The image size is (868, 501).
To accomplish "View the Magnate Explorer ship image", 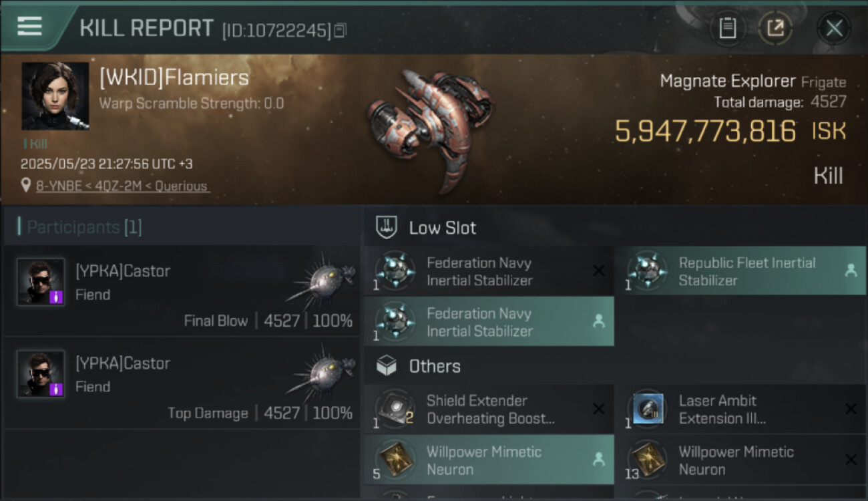I will point(431,127).
